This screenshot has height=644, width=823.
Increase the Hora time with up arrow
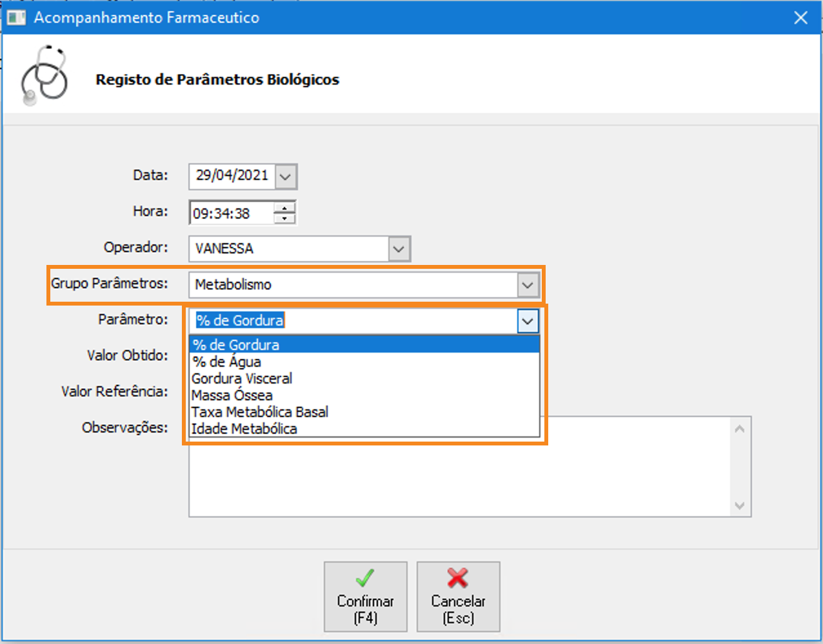pos(284,207)
